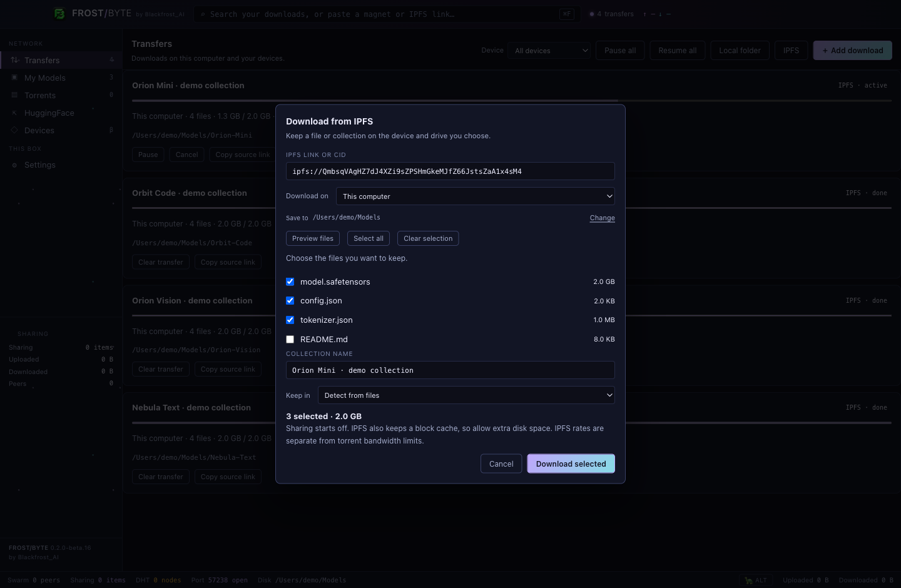Uncheck the config.json checkbox
The image size is (901, 588).
(290, 301)
